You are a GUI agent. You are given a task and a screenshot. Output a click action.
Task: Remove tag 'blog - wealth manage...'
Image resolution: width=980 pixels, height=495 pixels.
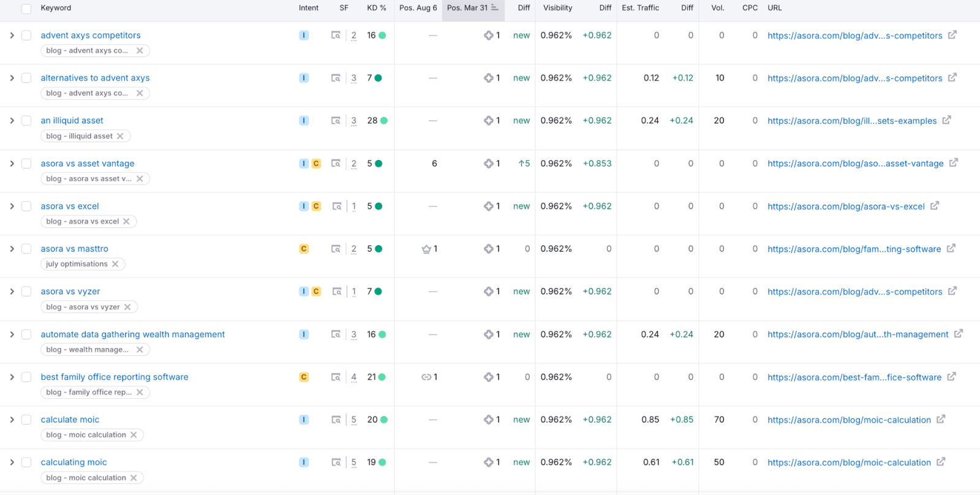click(x=140, y=350)
